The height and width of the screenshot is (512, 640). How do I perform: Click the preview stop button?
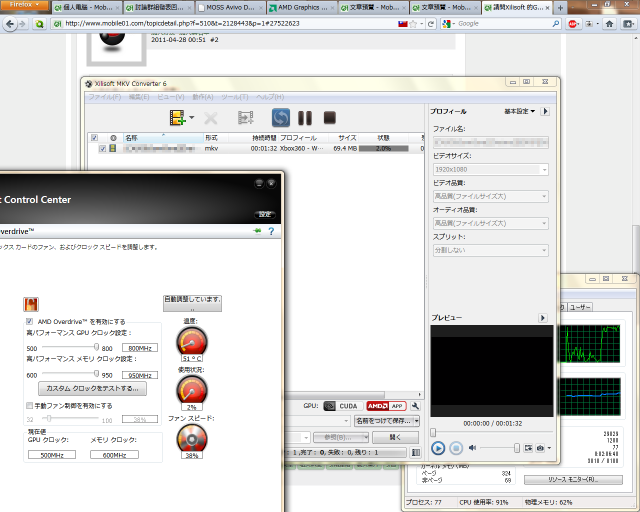click(x=456, y=448)
